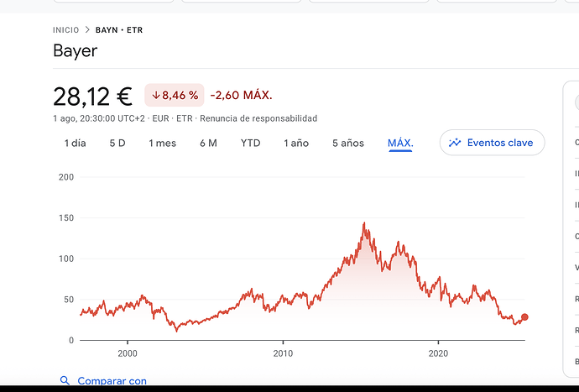Image resolution: width=579 pixels, height=392 pixels.
Task: Open the Eventos clave button
Action: pyautogui.click(x=492, y=143)
